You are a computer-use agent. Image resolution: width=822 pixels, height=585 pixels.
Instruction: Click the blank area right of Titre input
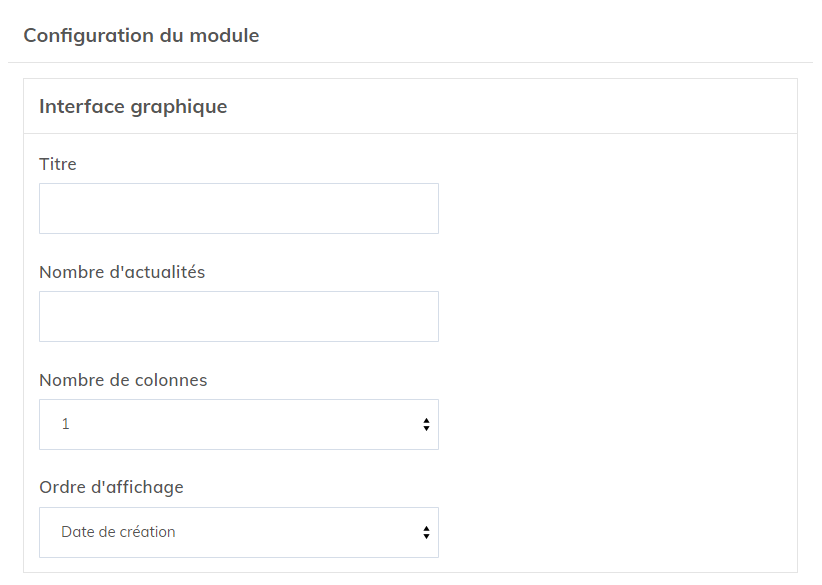[610, 208]
